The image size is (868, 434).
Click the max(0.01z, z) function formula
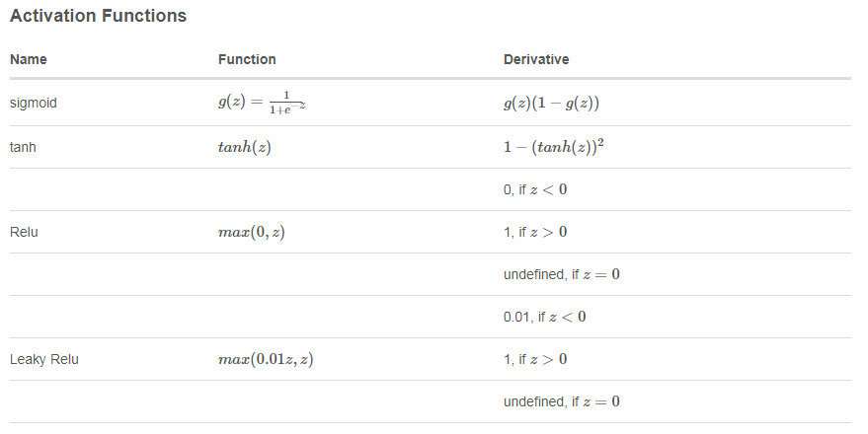266,359
